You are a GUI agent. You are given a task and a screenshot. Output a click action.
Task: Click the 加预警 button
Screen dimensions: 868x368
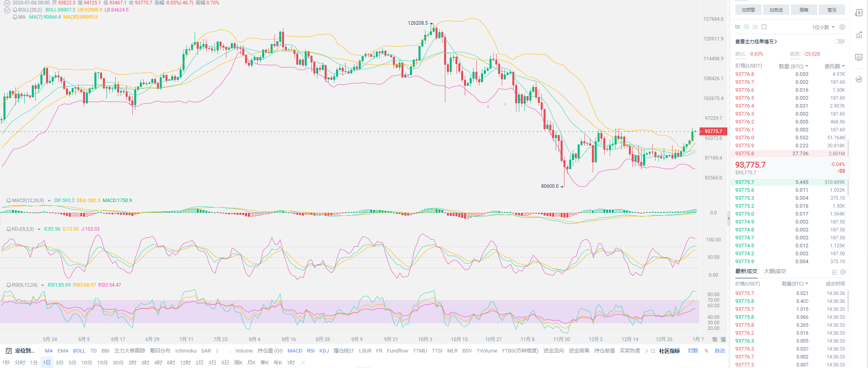click(748, 10)
